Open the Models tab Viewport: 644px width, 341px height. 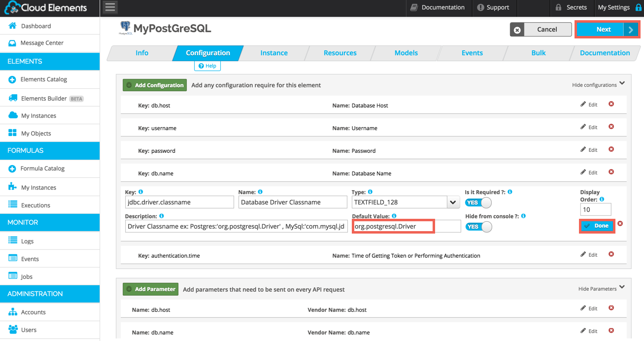tap(406, 53)
